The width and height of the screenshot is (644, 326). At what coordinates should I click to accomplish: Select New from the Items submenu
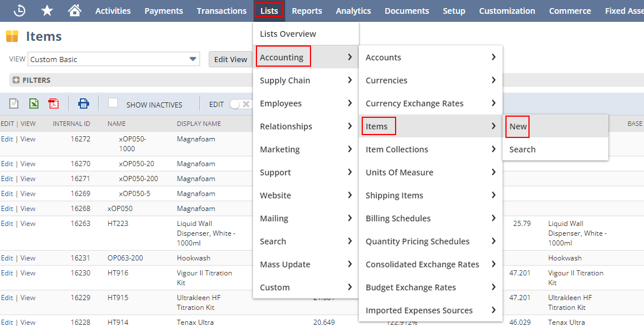(518, 126)
